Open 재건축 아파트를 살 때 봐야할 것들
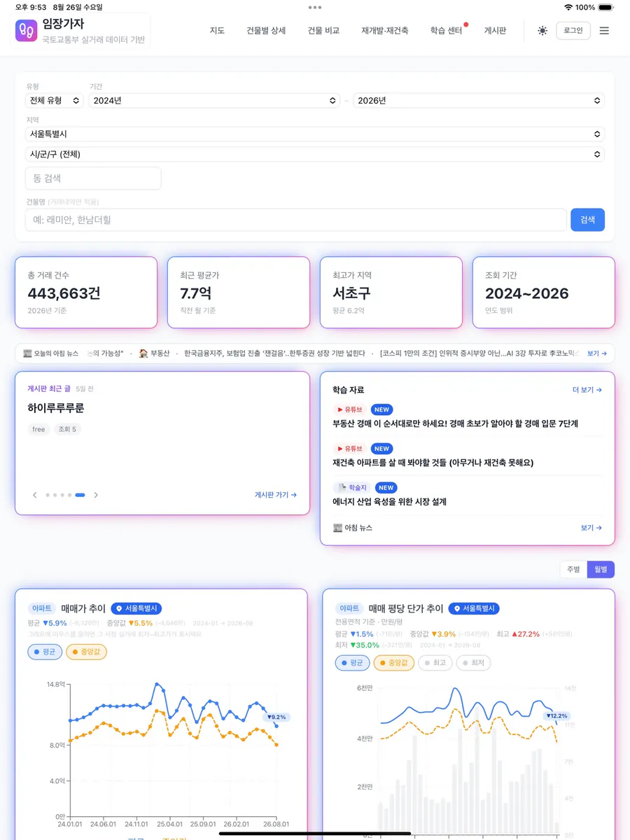The height and width of the screenshot is (840, 630). [433, 463]
